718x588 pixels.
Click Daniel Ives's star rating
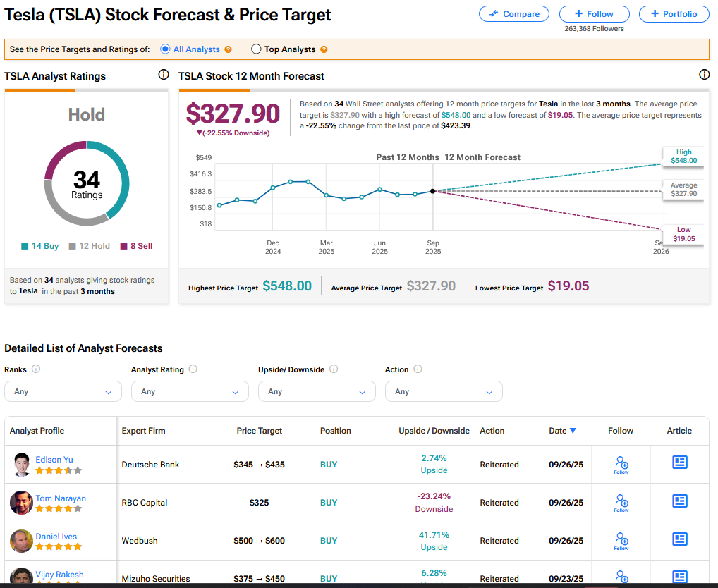tap(59, 546)
